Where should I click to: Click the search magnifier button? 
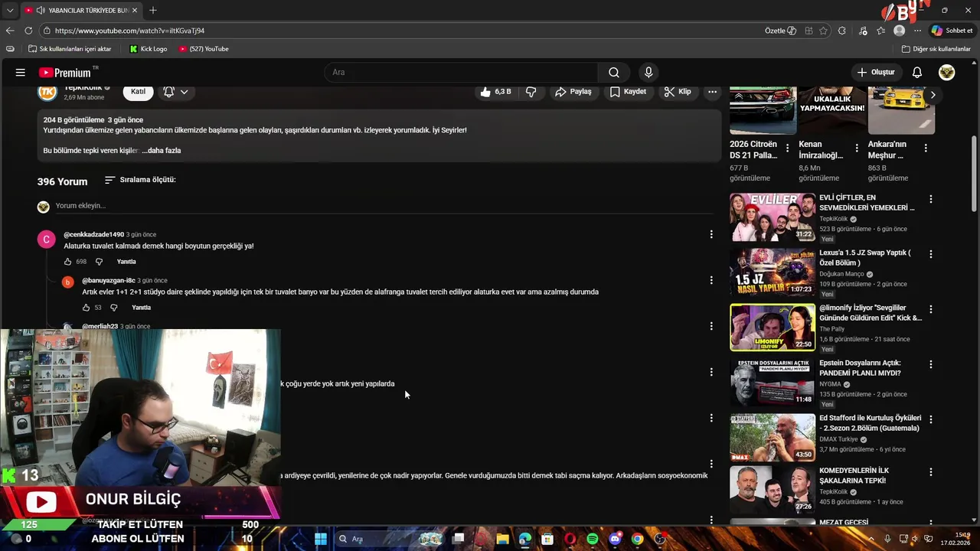pos(614,72)
